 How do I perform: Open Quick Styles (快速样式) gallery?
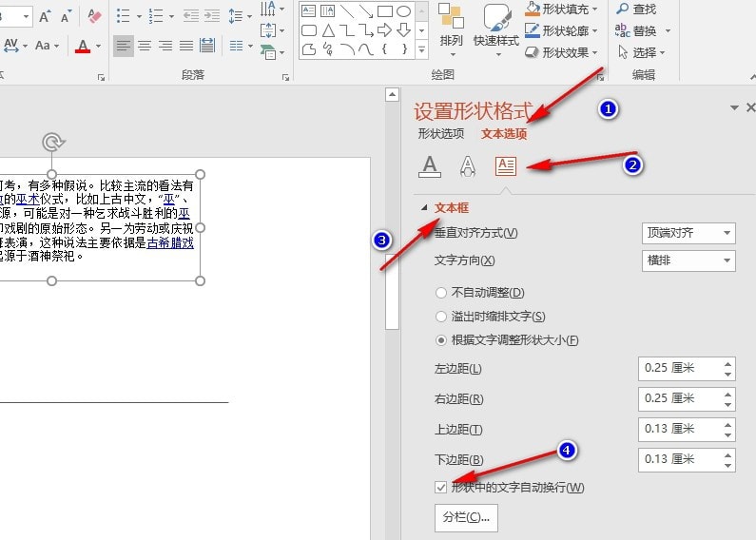(x=496, y=27)
